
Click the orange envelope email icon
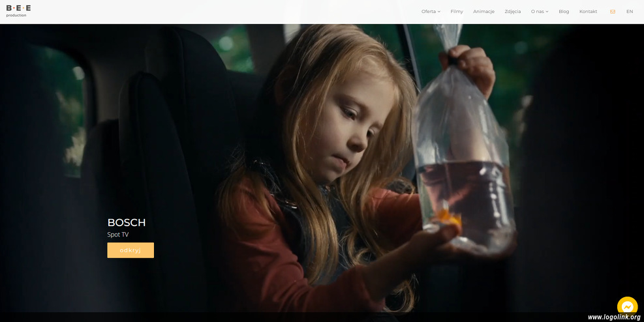pos(613,12)
